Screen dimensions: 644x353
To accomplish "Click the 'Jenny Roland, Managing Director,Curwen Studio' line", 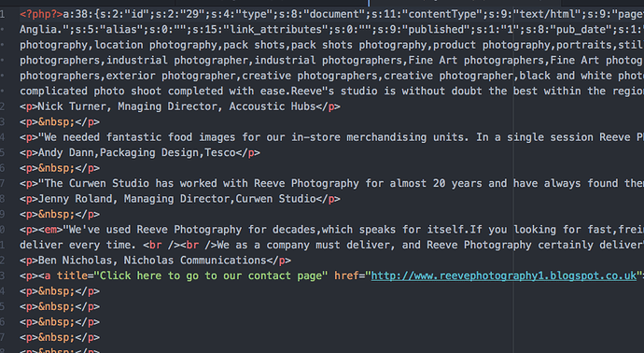I will coord(176,199).
